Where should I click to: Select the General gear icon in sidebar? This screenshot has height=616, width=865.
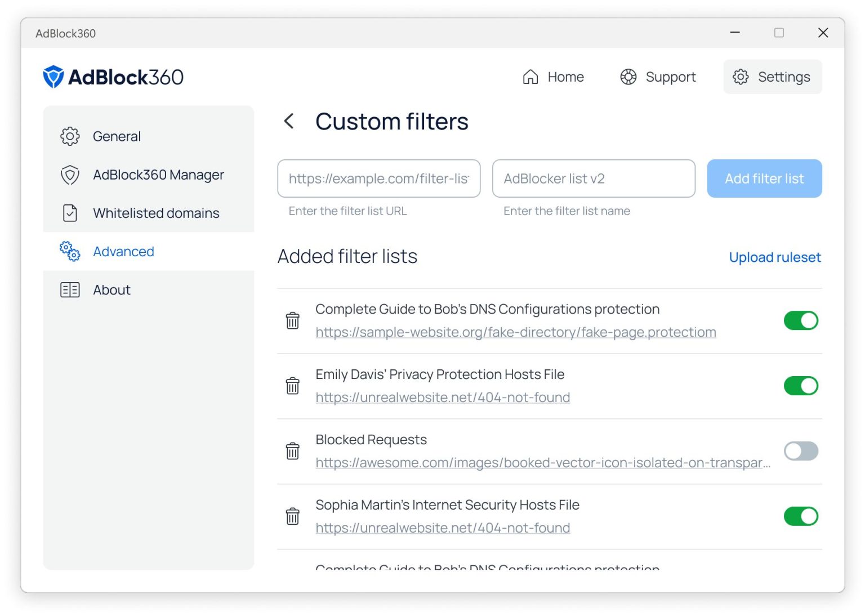(x=70, y=136)
